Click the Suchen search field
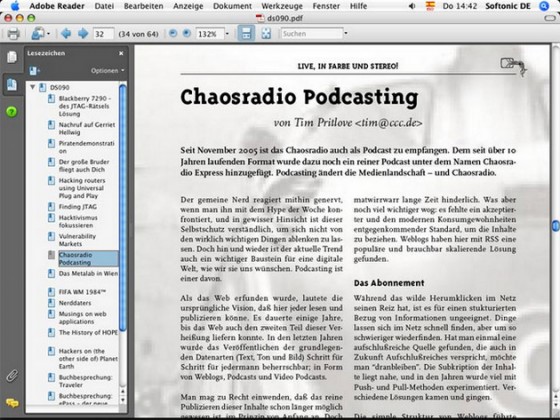The image size is (560, 420). 311,34
